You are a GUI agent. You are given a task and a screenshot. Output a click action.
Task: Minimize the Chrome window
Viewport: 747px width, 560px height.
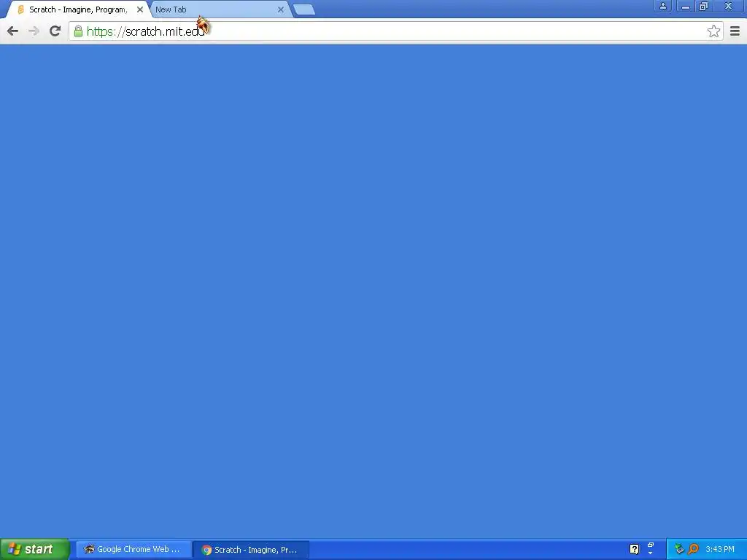(685, 6)
